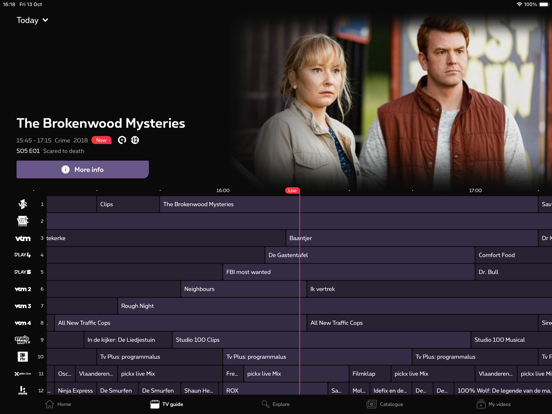
Task: Select 100% Wolf: De legende program
Action: [x=503, y=390]
